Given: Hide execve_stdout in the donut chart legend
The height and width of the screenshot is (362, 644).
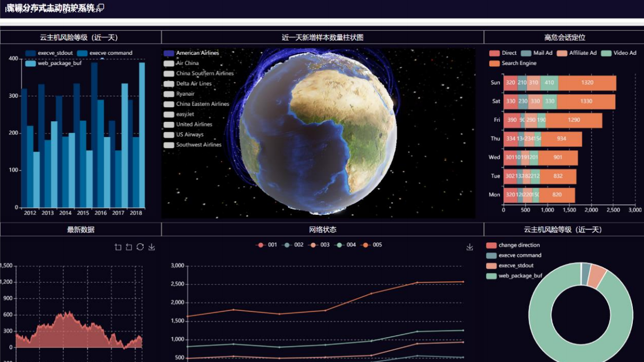Looking at the screenshot, I should (x=510, y=265).
